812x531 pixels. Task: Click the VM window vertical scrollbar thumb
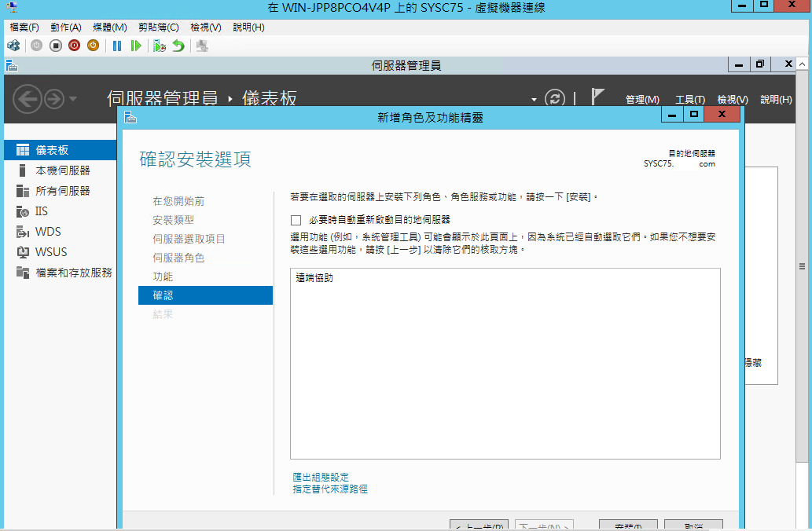802,266
